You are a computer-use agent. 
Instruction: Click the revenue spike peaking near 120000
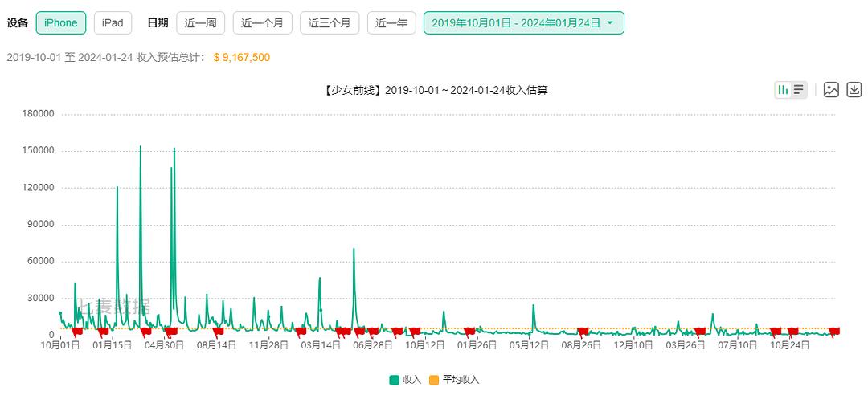tap(117, 188)
